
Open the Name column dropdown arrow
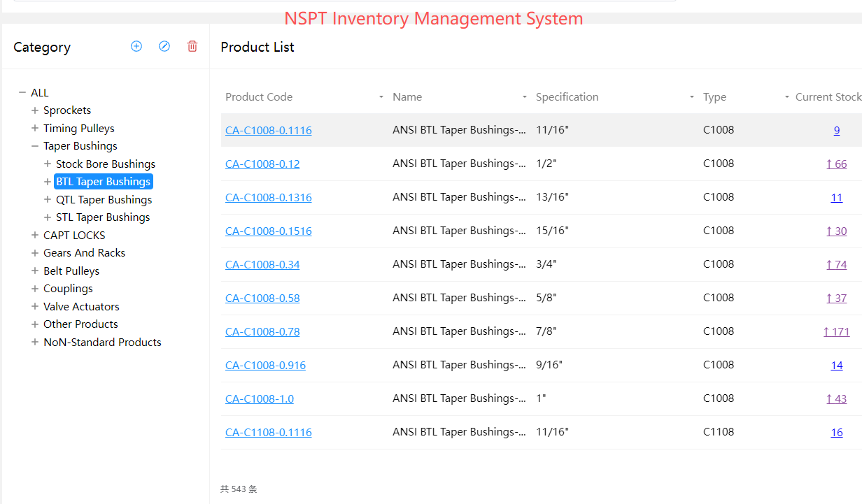(x=525, y=97)
